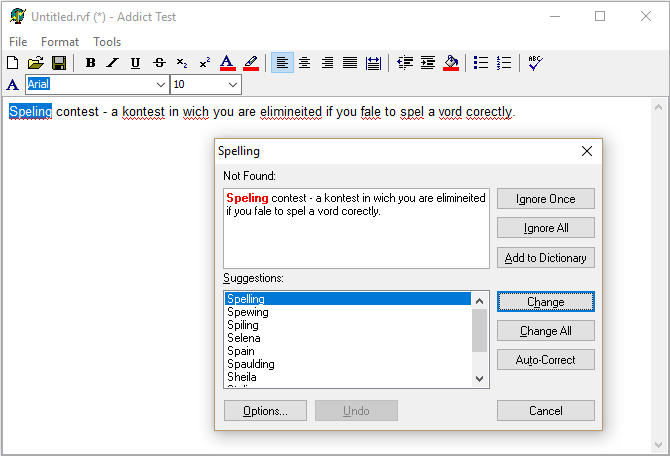Click the numbered list icon
Viewport: 670px width, 456px height.
tap(504, 63)
